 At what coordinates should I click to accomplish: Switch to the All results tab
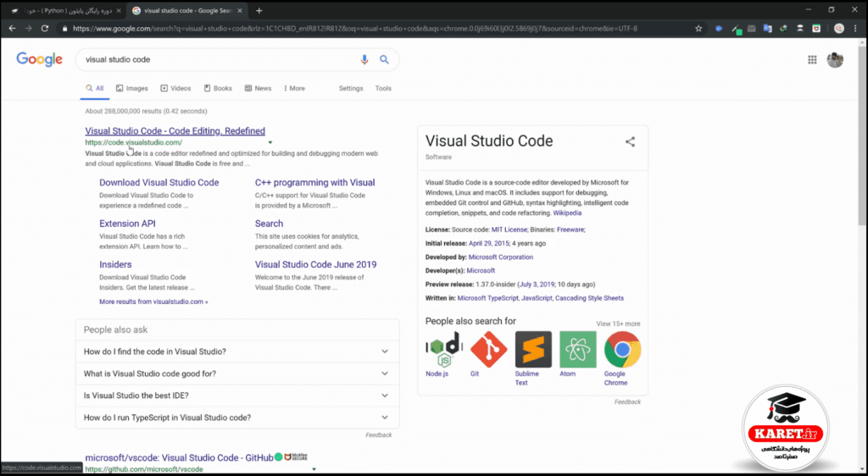95,88
